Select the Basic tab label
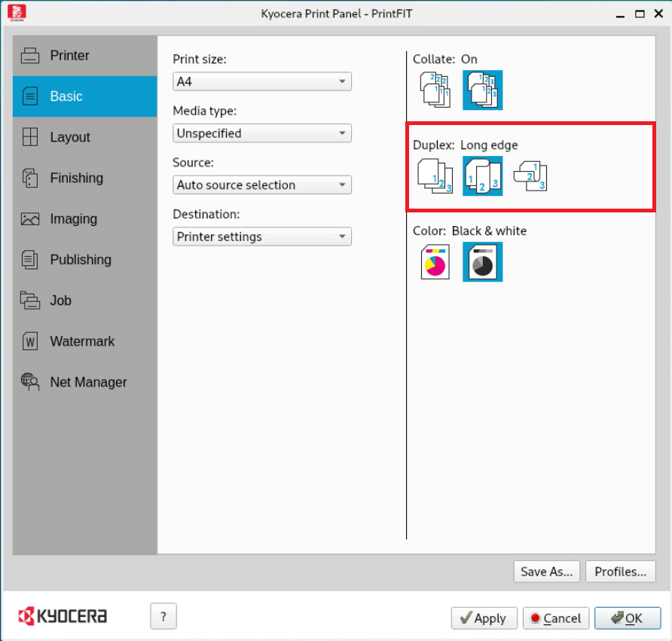The width and height of the screenshot is (672, 641). pos(66,96)
